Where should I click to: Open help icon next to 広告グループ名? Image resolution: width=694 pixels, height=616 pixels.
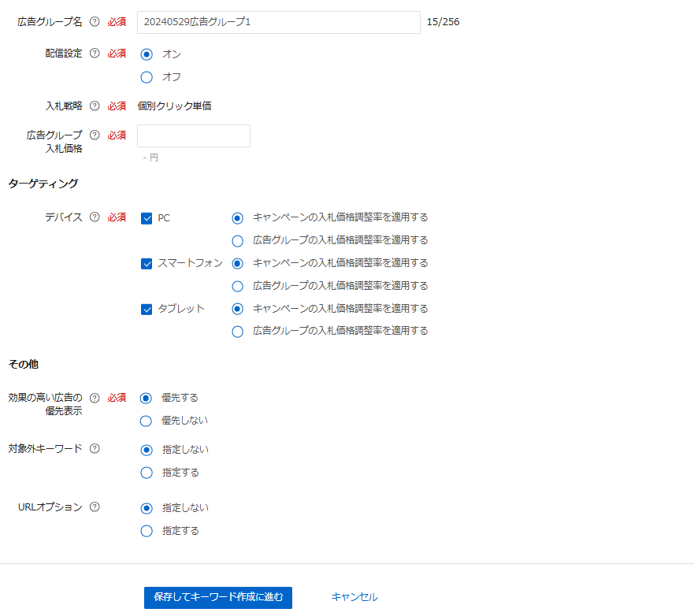point(95,22)
